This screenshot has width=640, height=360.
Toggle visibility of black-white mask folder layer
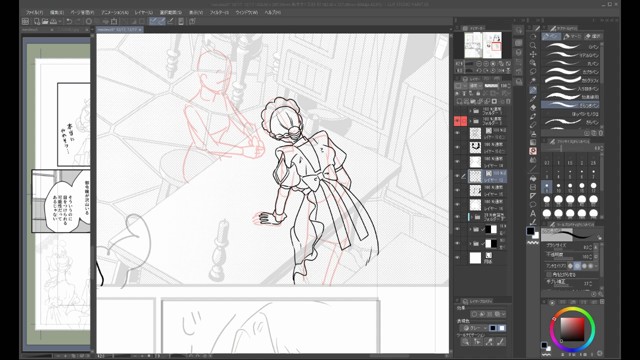pos(458,229)
